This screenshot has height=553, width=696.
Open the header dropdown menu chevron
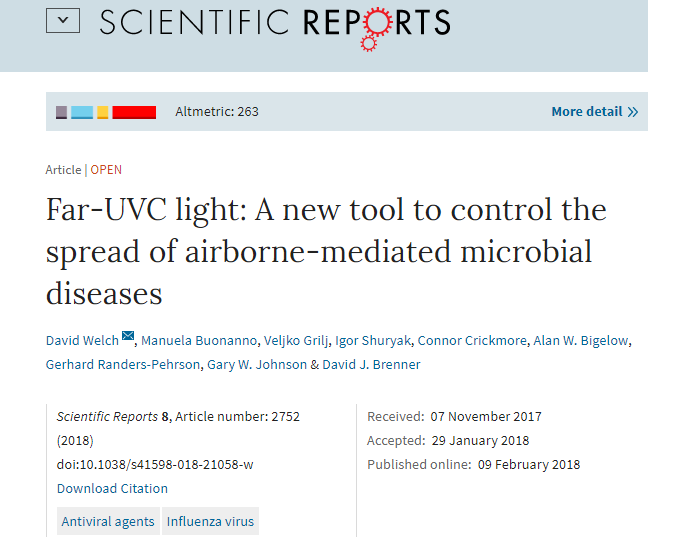[x=63, y=20]
